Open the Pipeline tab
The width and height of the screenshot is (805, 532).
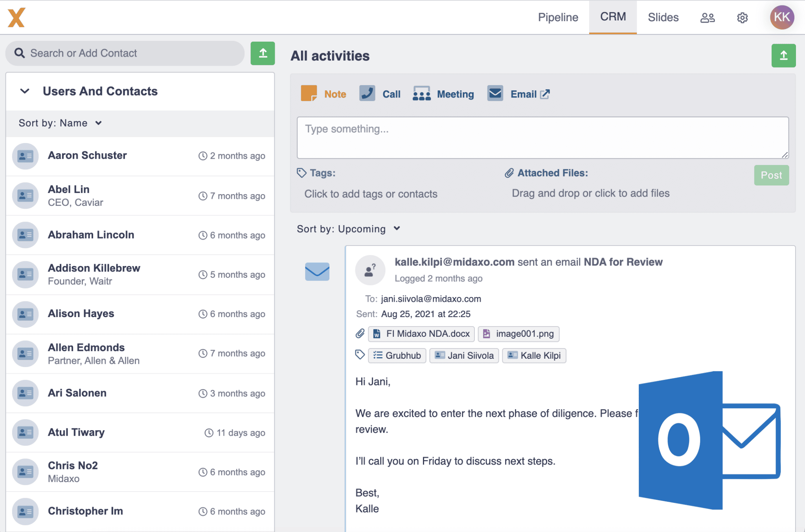[x=558, y=17]
